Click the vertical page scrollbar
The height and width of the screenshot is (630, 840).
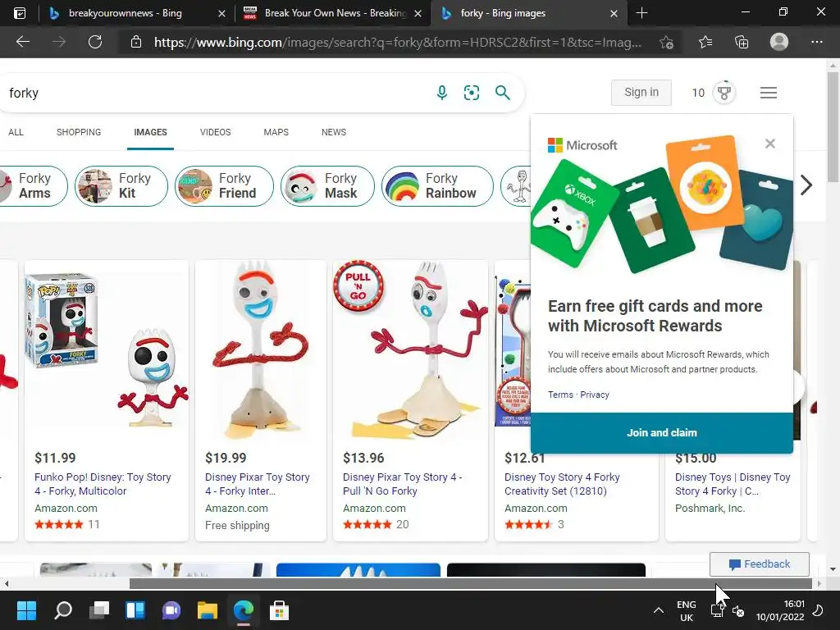[x=833, y=127]
